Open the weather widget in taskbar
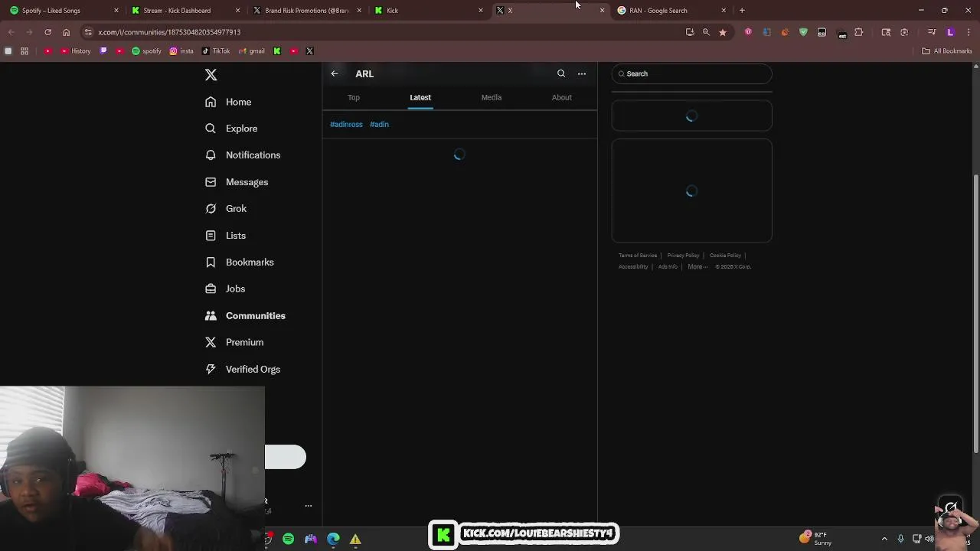 815,539
